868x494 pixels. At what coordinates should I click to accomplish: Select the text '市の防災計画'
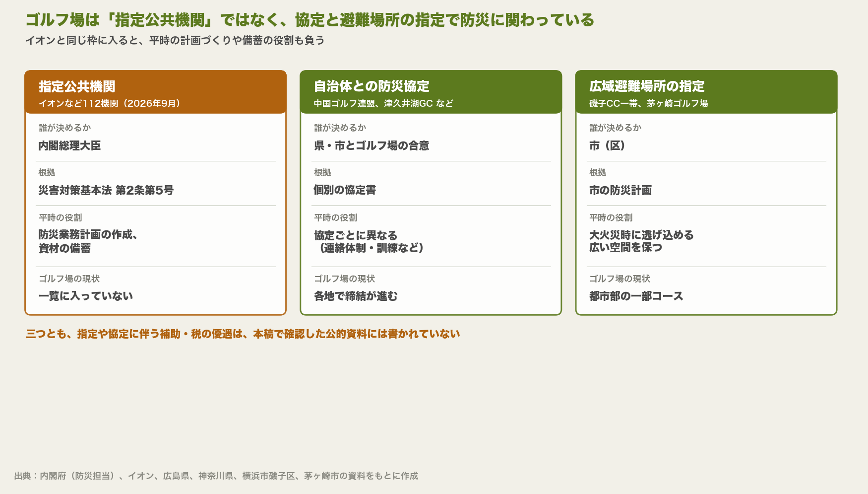pyautogui.click(x=620, y=190)
